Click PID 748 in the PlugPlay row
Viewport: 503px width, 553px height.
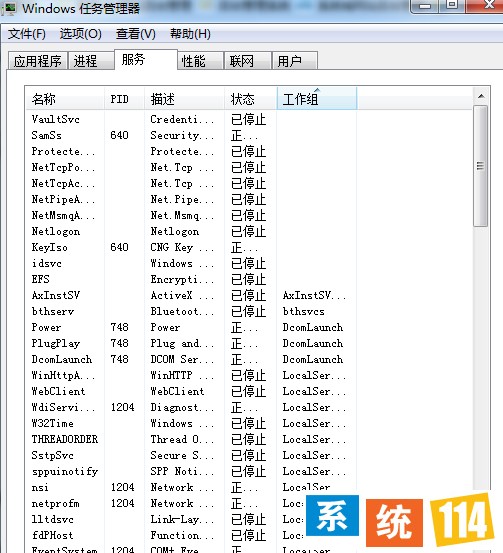(119, 343)
